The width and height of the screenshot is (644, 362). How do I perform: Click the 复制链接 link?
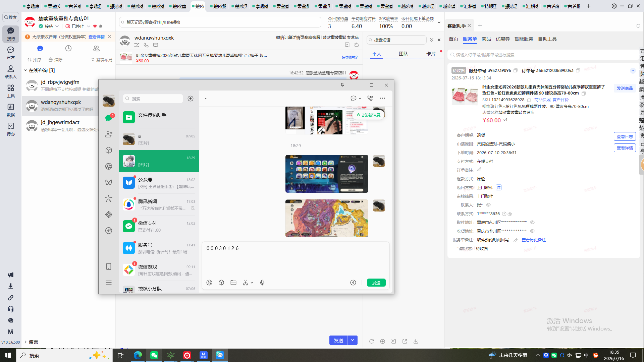[350, 57]
